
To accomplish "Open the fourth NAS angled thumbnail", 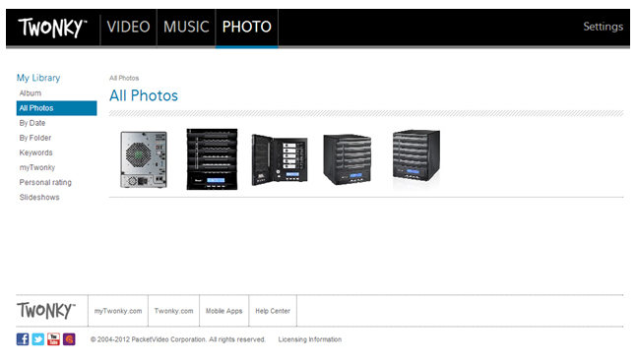I will pos(347,159).
